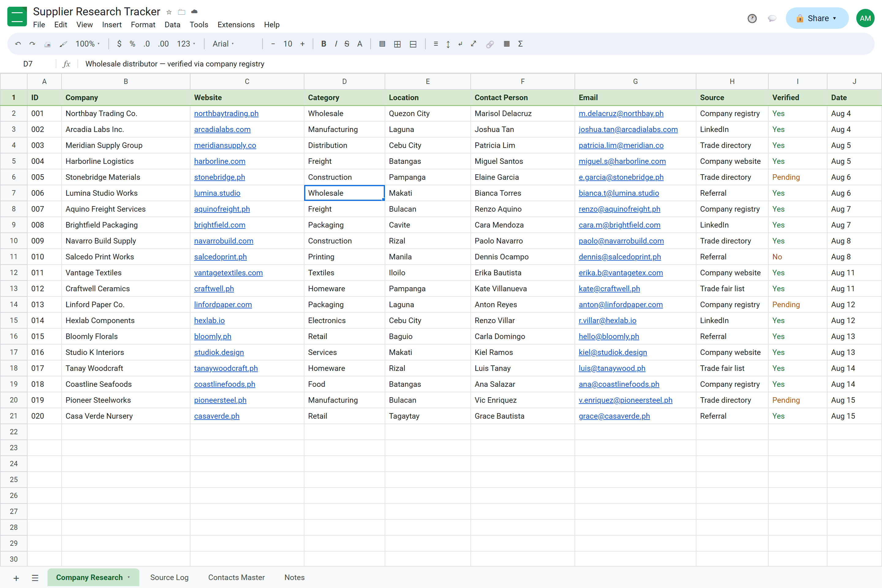Open the borders tool
Viewport: 882px width, 588px height.
click(398, 44)
